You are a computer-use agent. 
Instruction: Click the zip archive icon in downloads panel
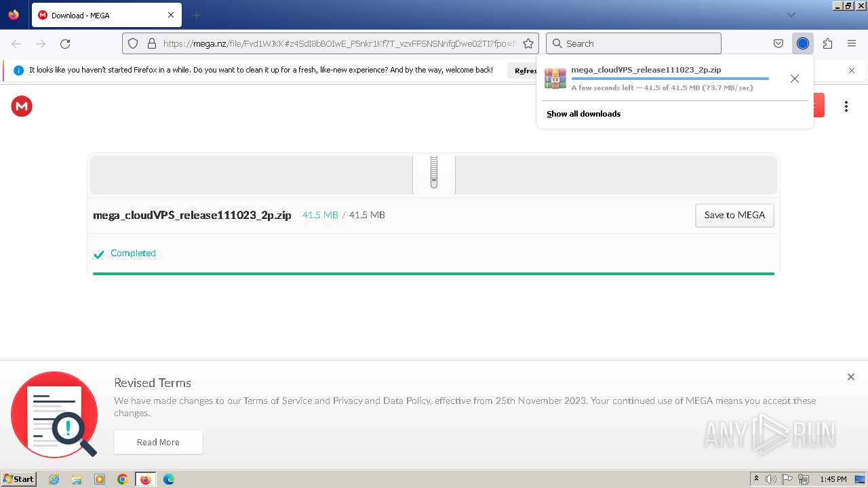click(x=555, y=79)
